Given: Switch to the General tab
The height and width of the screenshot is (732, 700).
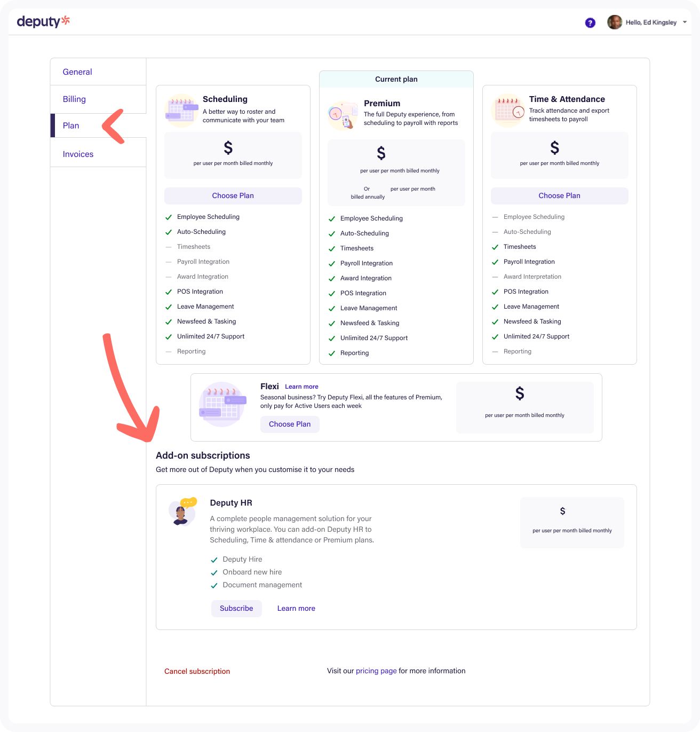Looking at the screenshot, I should click(x=77, y=72).
